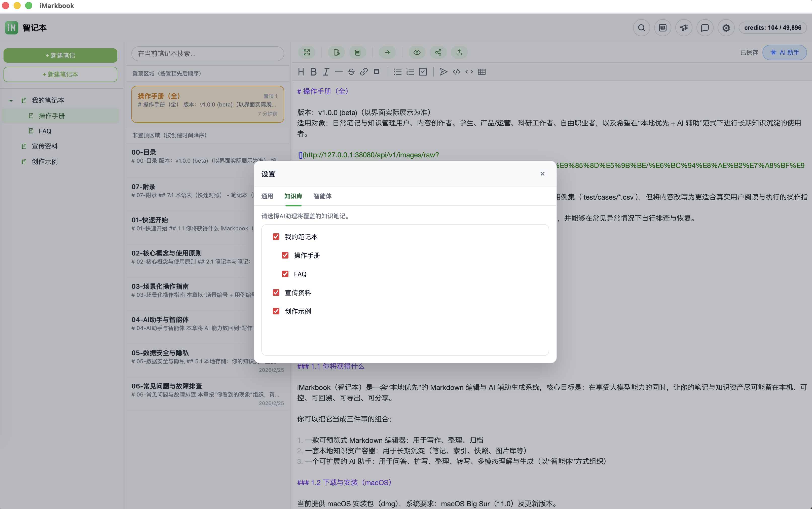The width and height of the screenshot is (812, 509).
Task: Open the settings gear icon
Action: [x=726, y=28]
